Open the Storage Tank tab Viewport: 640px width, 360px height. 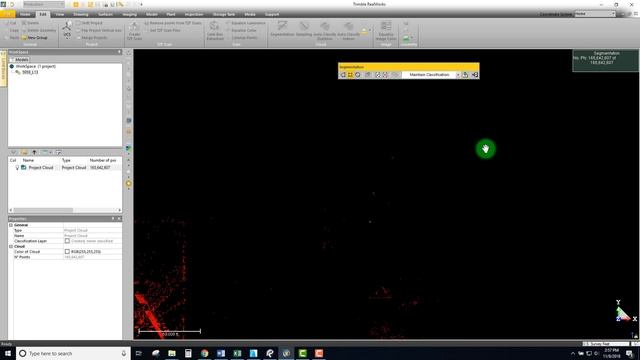[x=224, y=14]
